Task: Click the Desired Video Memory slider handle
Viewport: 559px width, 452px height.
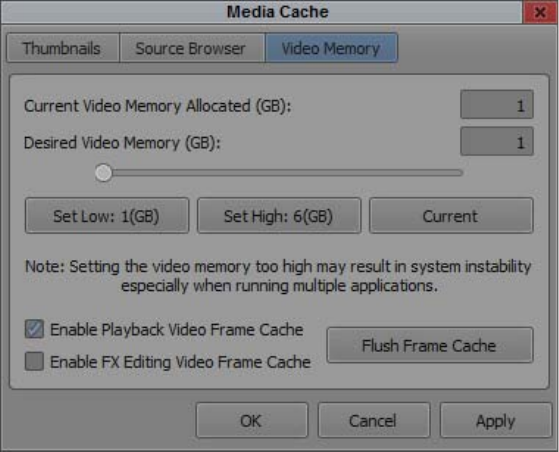Action: (103, 173)
